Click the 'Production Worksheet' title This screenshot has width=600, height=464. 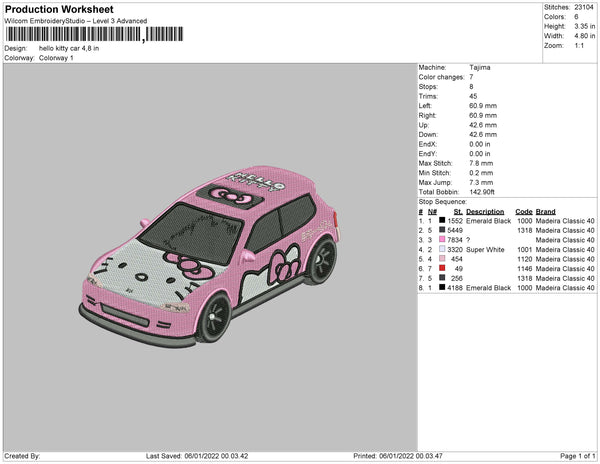coord(59,10)
